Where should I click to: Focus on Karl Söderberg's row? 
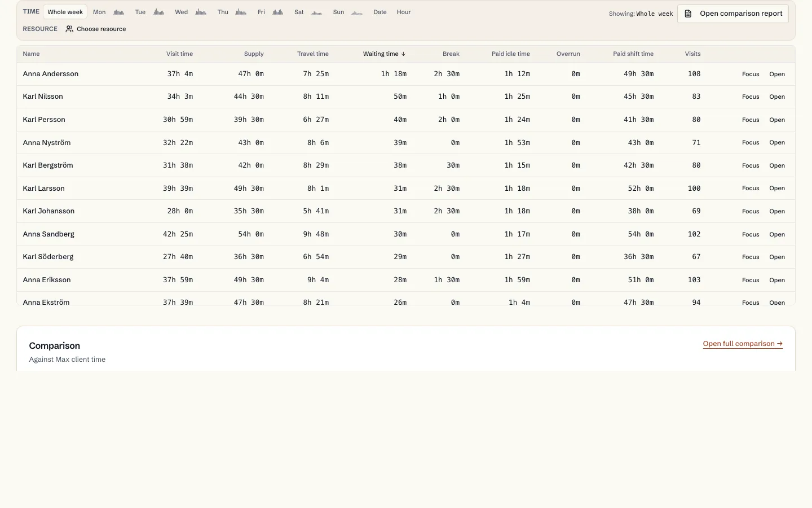coord(751,257)
